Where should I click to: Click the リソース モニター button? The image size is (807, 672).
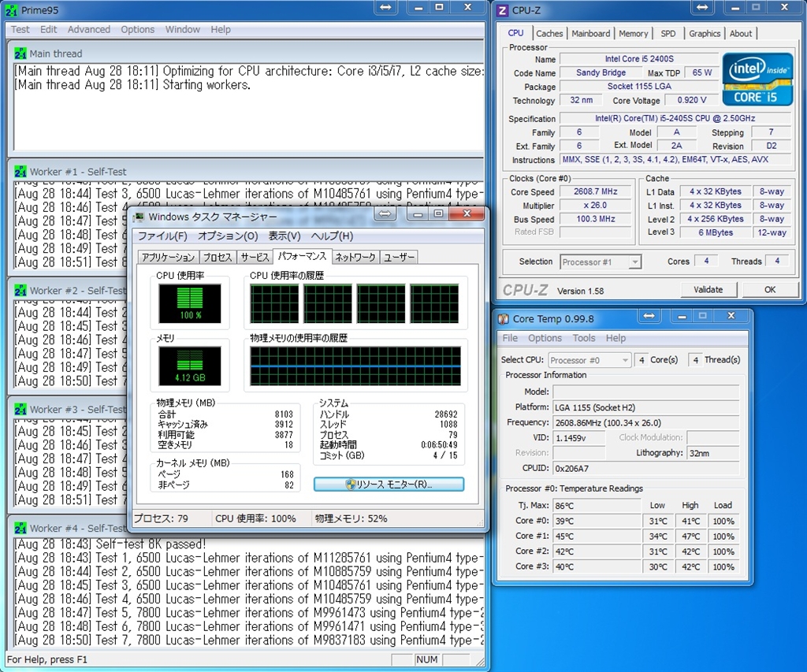click(x=389, y=484)
